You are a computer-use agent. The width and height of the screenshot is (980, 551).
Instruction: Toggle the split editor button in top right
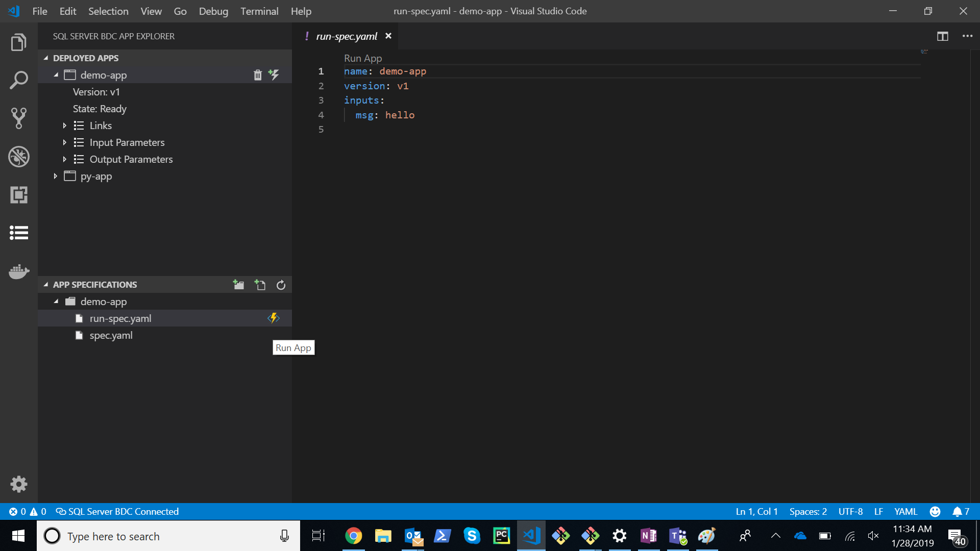(942, 35)
